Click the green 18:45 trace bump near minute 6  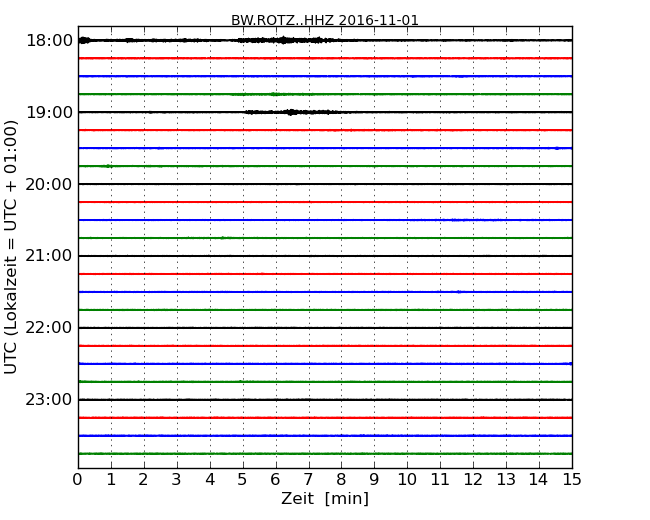(274, 94)
